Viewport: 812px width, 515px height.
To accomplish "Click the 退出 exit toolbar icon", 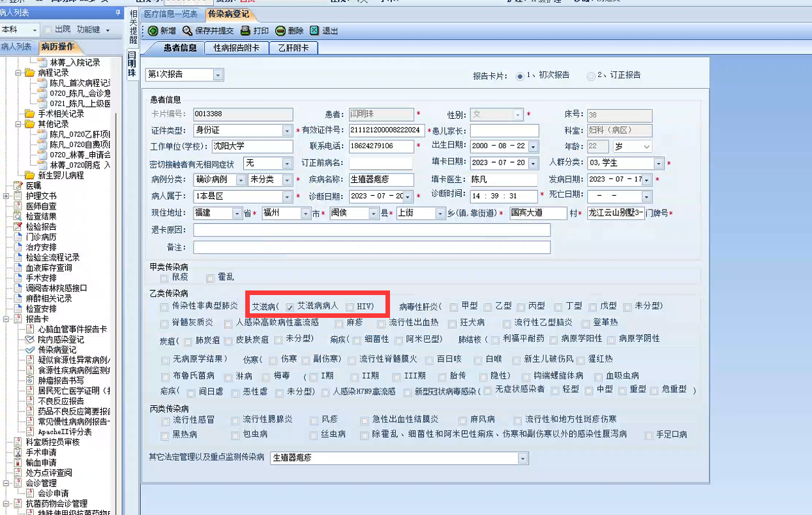I will pyautogui.click(x=314, y=31).
